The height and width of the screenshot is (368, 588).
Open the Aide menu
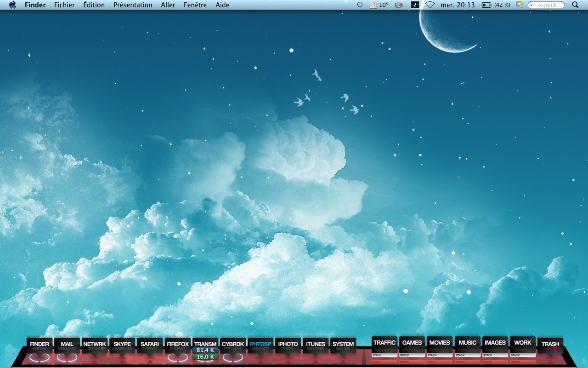tap(222, 5)
